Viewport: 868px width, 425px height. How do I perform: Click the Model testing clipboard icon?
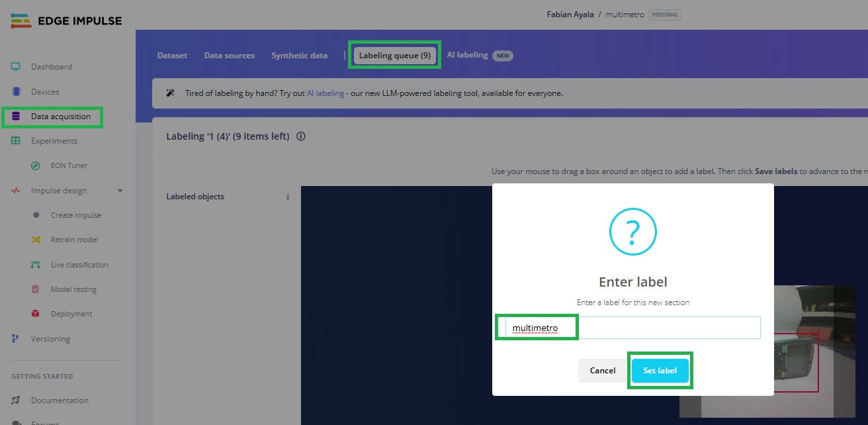[36, 289]
